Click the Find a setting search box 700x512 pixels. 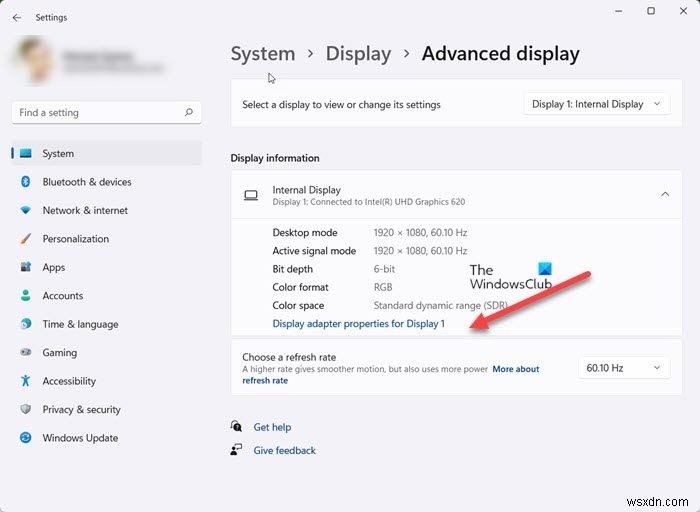(106, 112)
